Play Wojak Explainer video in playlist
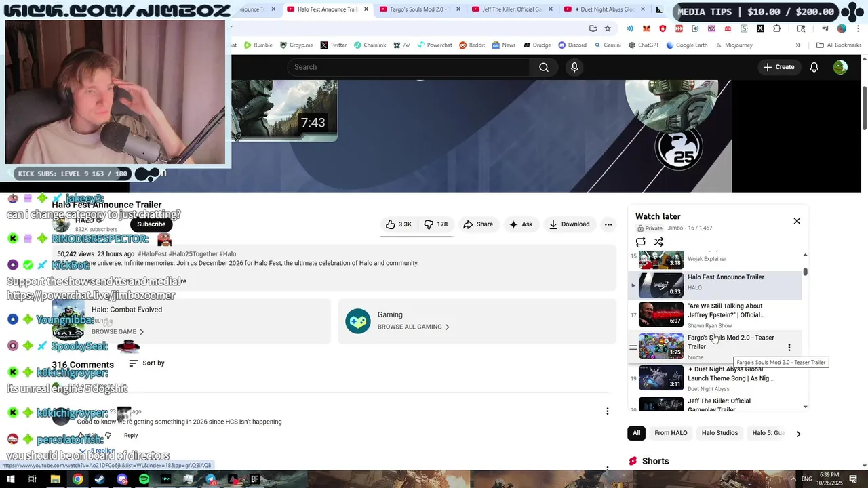Image resolution: width=868 pixels, height=488 pixels. tap(715, 260)
